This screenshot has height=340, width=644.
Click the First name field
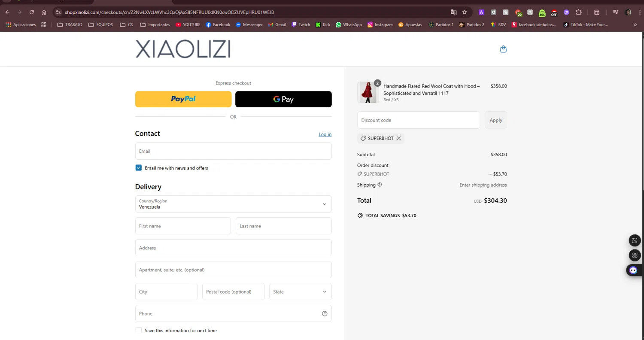(183, 226)
